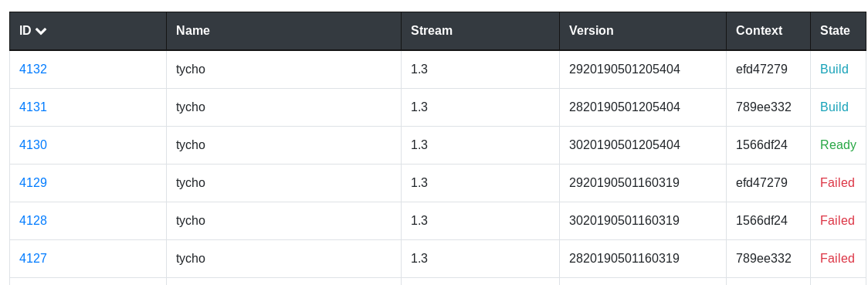Image resolution: width=868 pixels, height=285 pixels.
Task: Sort by the Stream column header
Action: click(431, 31)
